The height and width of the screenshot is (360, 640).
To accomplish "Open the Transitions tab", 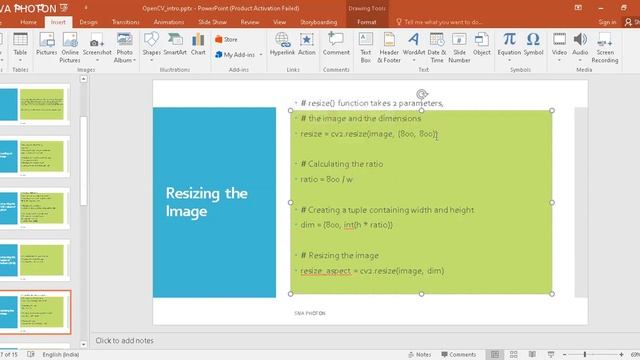I will tap(126, 22).
